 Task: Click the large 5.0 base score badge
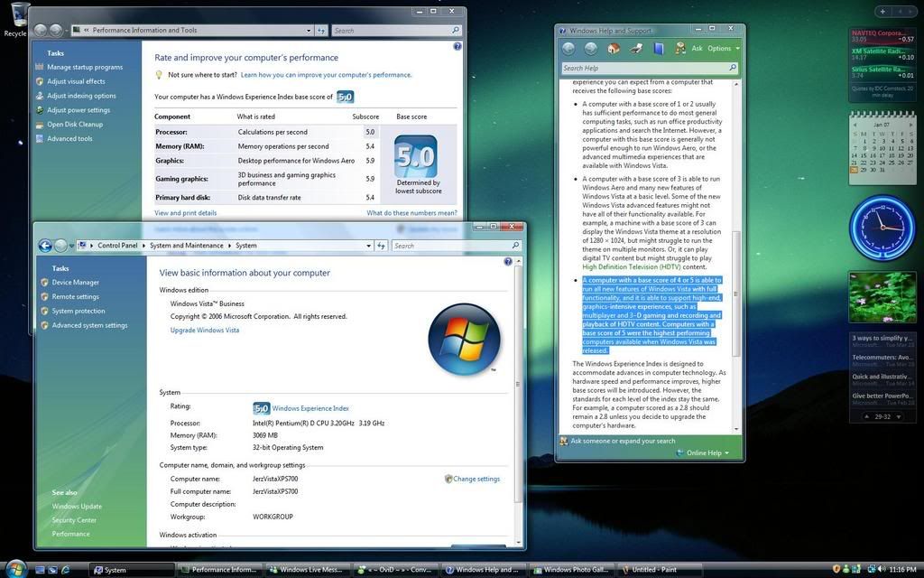pyautogui.click(x=416, y=156)
